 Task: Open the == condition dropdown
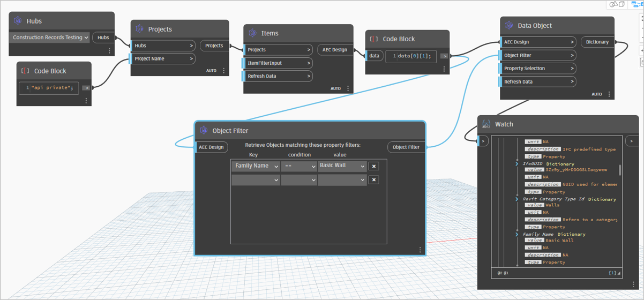tap(299, 166)
